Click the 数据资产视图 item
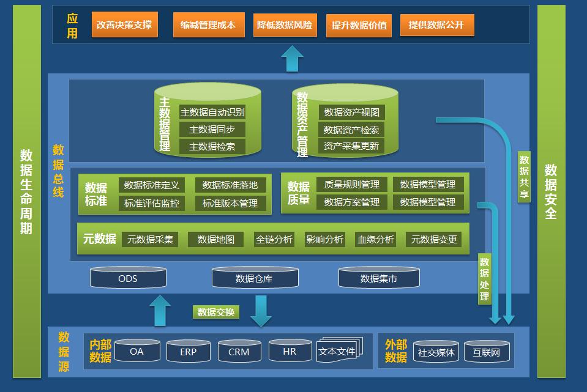This screenshot has width=587, height=392. (x=351, y=112)
